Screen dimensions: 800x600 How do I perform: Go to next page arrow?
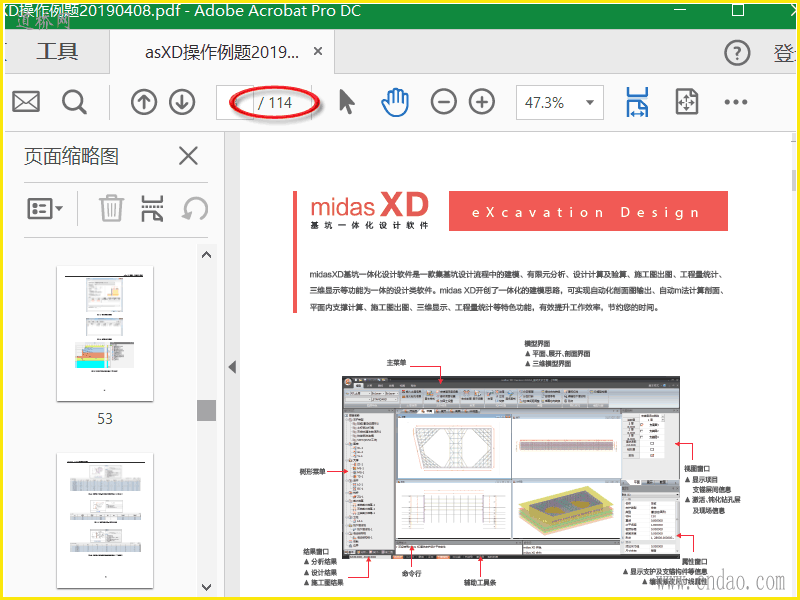point(182,102)
